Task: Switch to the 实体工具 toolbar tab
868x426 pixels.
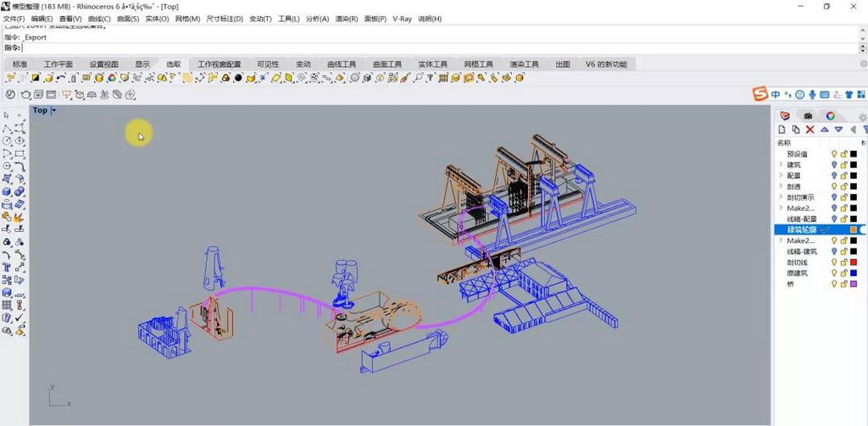Action: coord(432,64)
